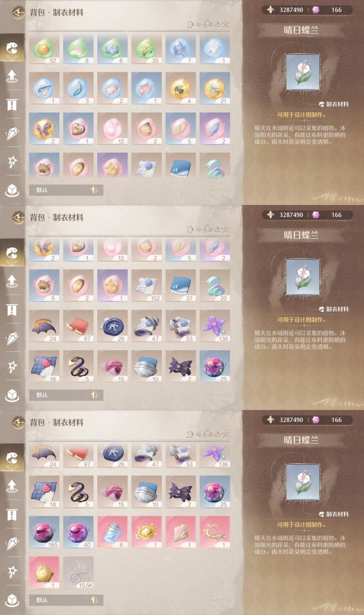Select the golden bug item with count 21
Screen dimensions: 364x615
point(215,88)
